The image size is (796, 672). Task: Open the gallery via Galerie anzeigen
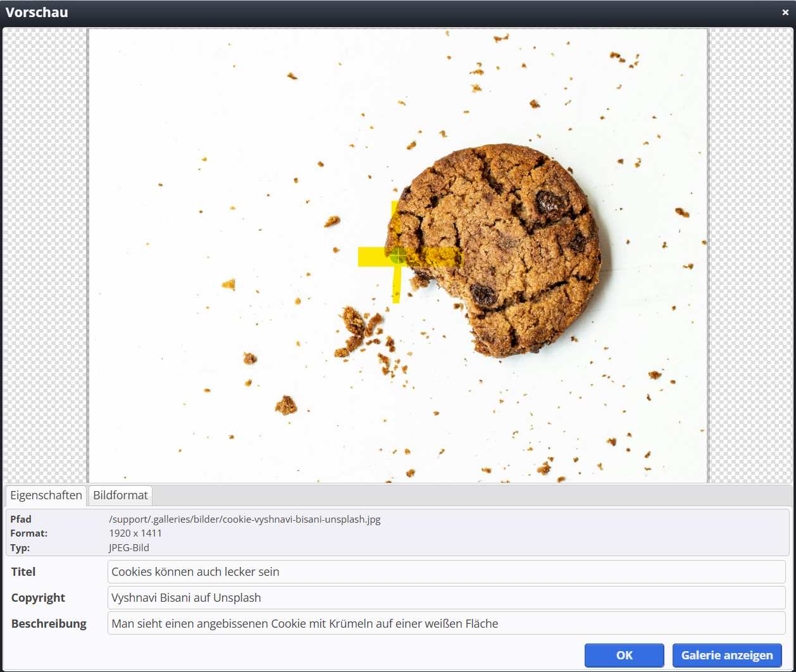727,656
